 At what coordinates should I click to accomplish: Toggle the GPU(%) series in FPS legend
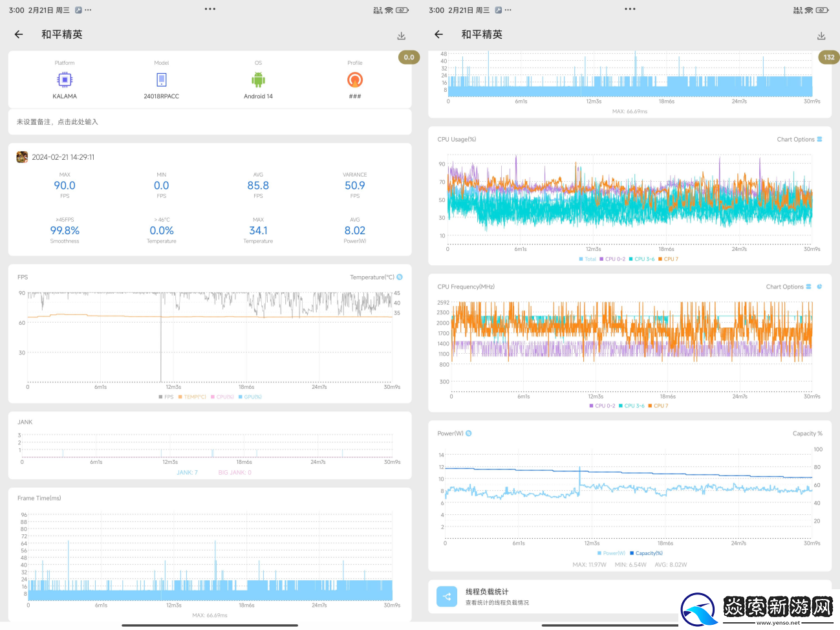[250, 396]
